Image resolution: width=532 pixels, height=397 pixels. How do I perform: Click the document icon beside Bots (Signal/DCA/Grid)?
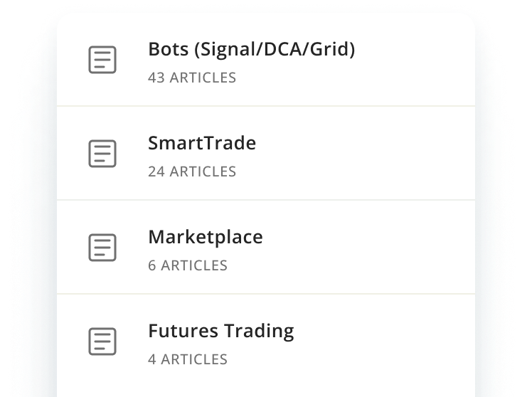[x=102, y=60]
